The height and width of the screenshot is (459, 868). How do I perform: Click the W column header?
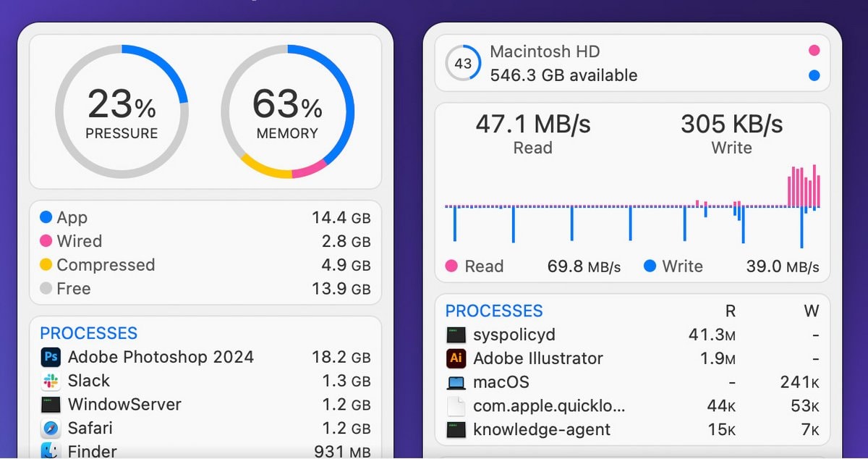coord(812,311)
